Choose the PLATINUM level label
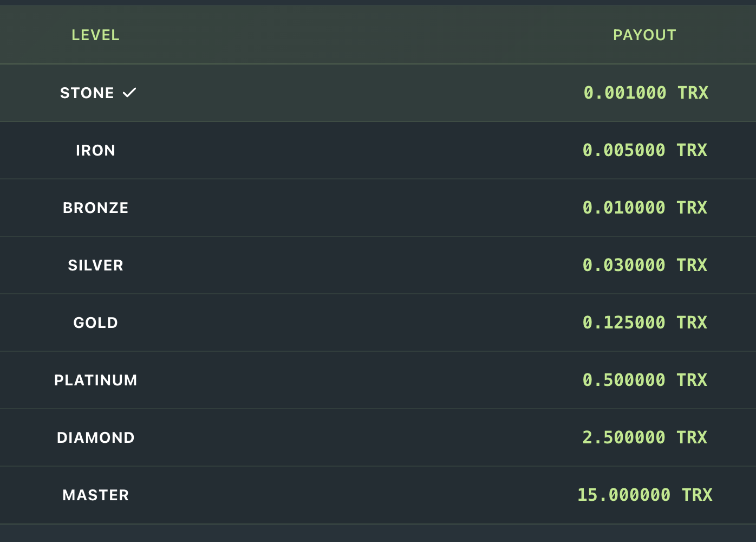 point(96,380)
